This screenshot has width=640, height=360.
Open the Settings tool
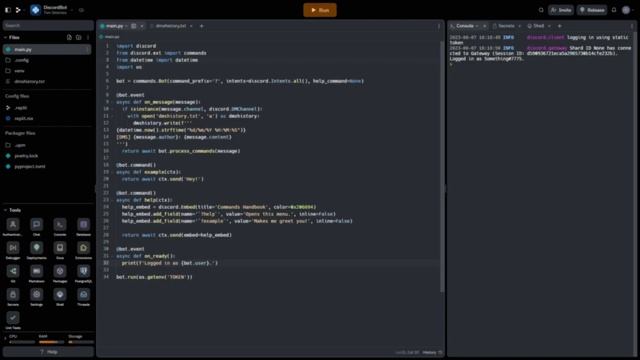tap(36, 297)
